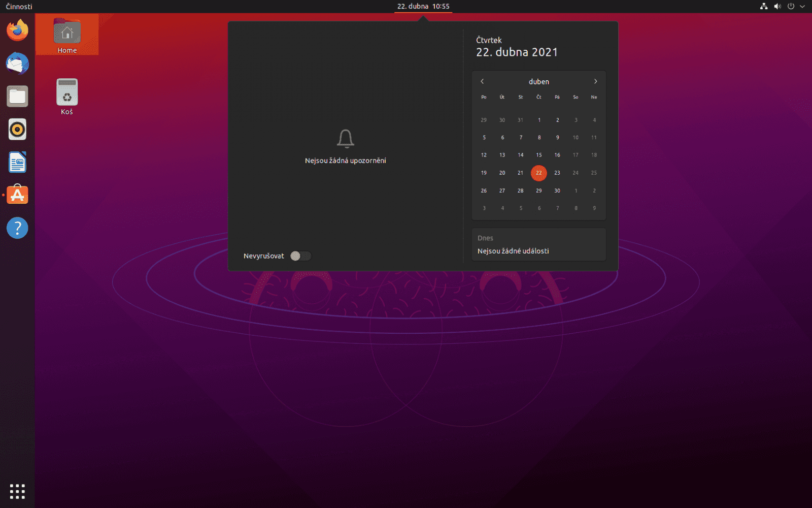Click the network status indicator
This screenshot has width=812, height=508.
[x=763, y=7]
